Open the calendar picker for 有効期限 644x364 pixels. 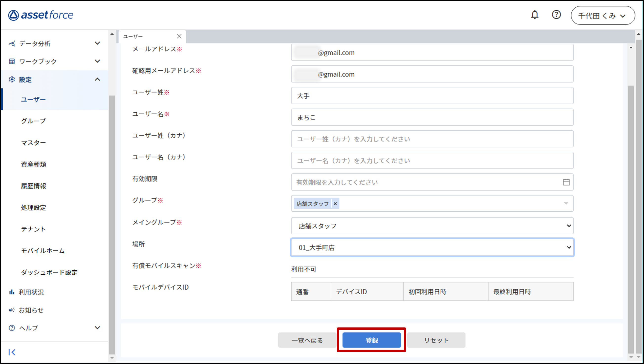point(566,182)
